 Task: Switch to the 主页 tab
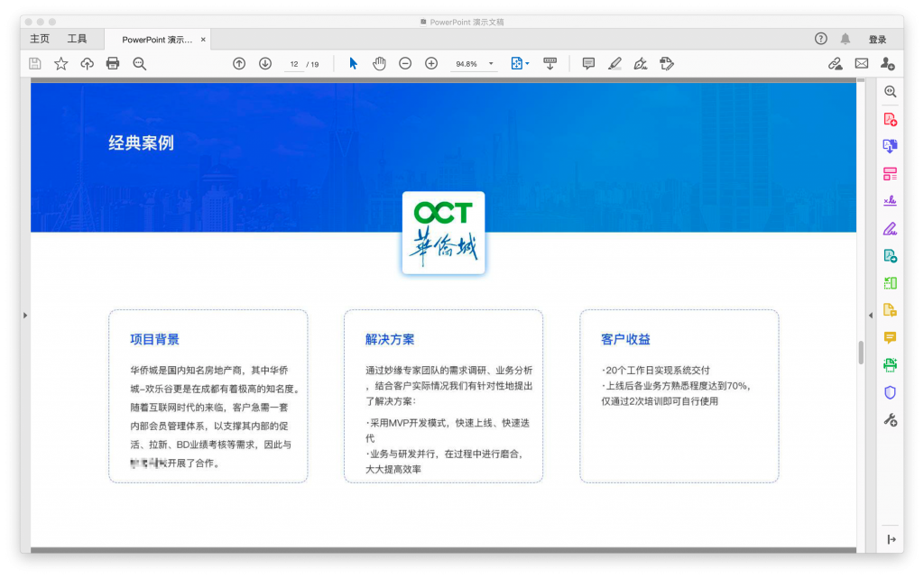[x=40, y=39]
